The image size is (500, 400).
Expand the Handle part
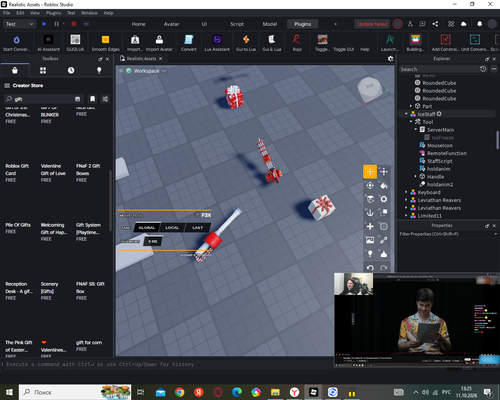point(415,177)
